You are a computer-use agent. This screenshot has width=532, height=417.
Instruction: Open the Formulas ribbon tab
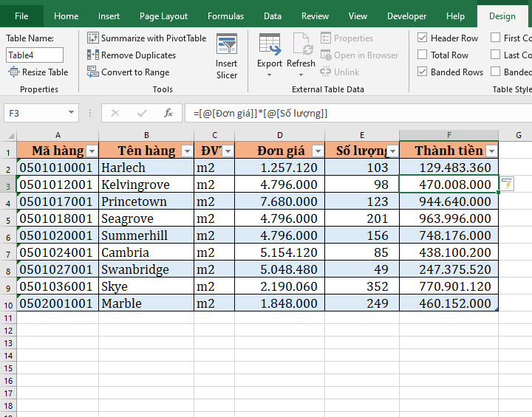coord(225,16)
